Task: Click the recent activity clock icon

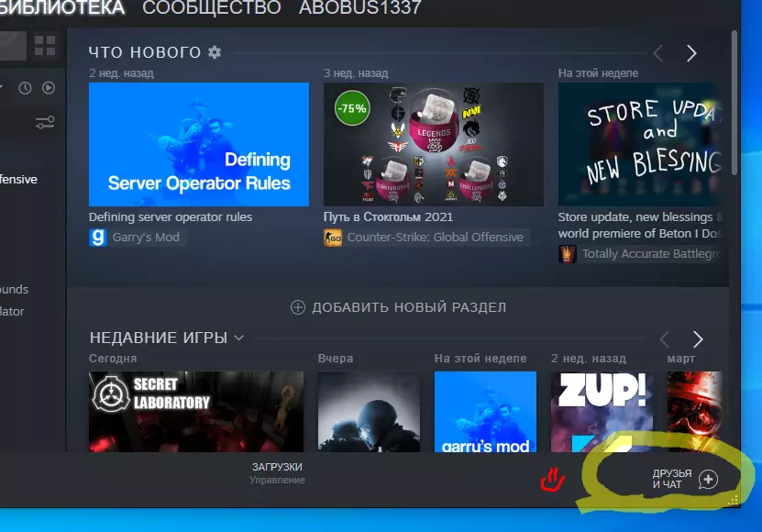Action: (25, 88)
